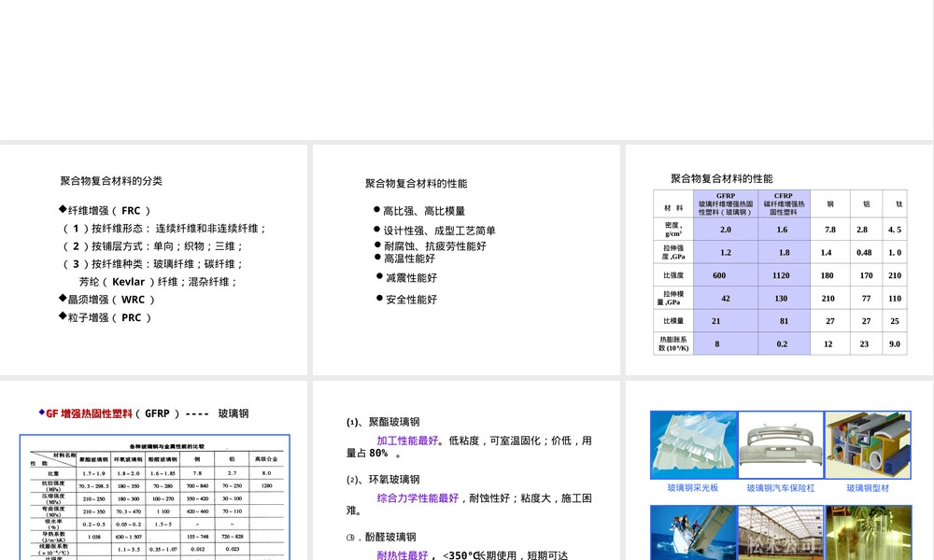Image resolution: width=934 pixels, height=560 pixels.
Task: Open the slide titled 聚合物复合材料的分类
Action: pyautogui.click(x=154, y=260)
